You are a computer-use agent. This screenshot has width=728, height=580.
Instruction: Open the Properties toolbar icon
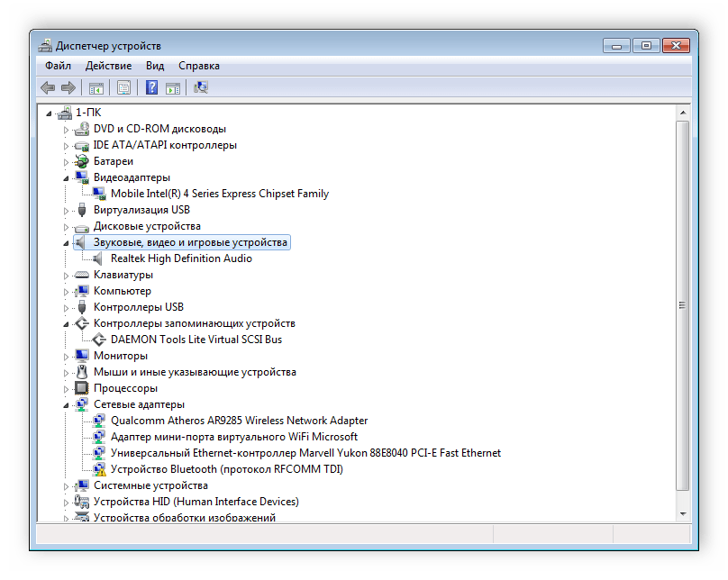pyautogui.click(x=123, y=87)
